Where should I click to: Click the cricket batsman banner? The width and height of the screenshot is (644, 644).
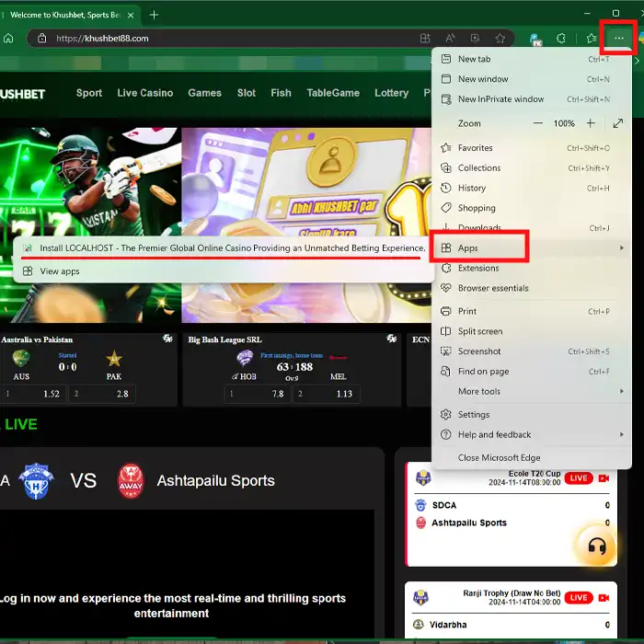[89, 224]
